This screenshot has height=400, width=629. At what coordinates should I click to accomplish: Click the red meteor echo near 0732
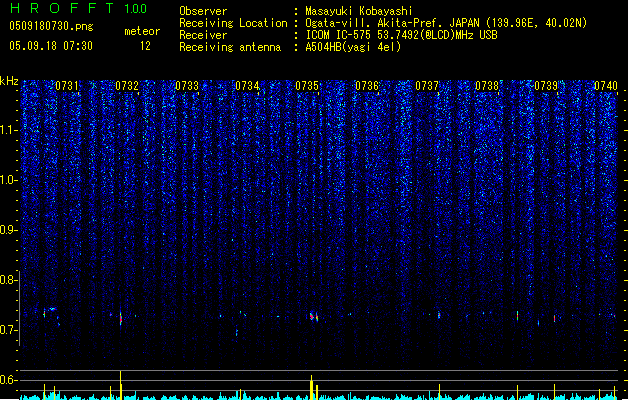121,319
